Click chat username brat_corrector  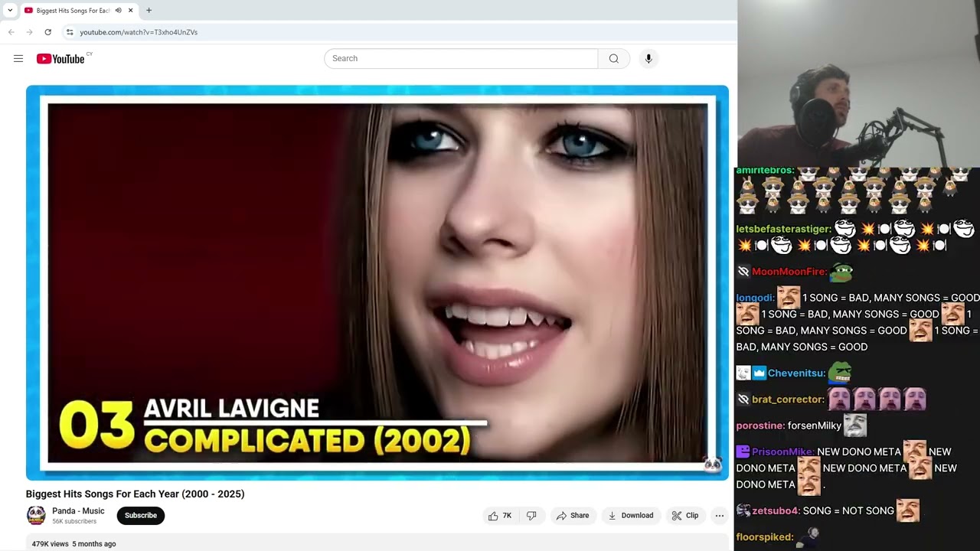point(788,399)
